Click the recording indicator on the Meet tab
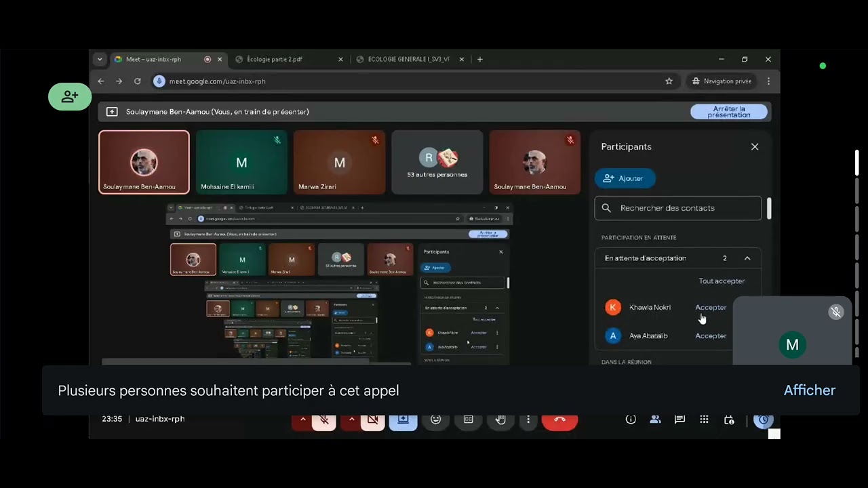 pyautogui.click(x=208, y=60)
